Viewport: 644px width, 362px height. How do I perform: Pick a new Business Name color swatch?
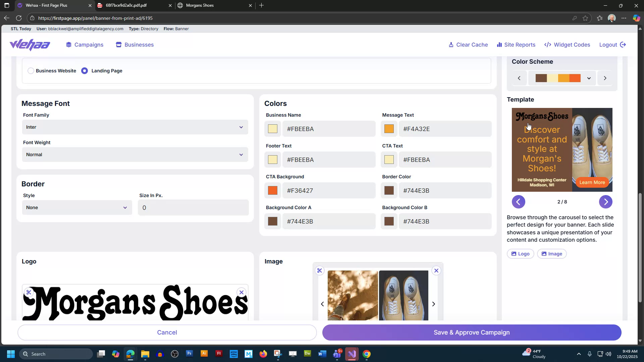tap(273, 129)
